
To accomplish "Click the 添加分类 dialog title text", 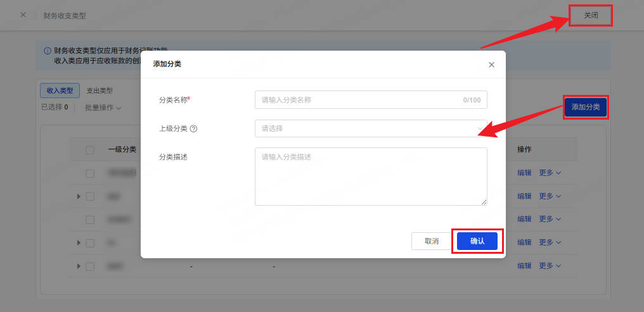I will (167, 65).
